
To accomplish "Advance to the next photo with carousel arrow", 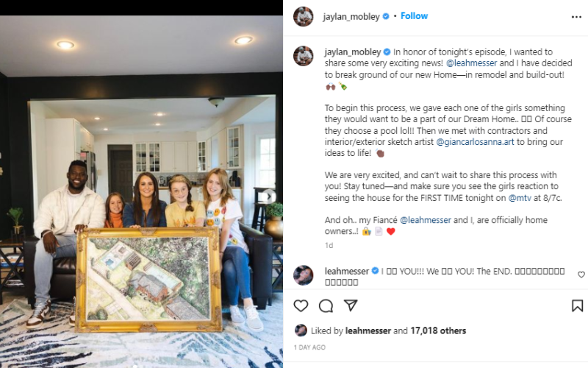I will tap(269, 196).
